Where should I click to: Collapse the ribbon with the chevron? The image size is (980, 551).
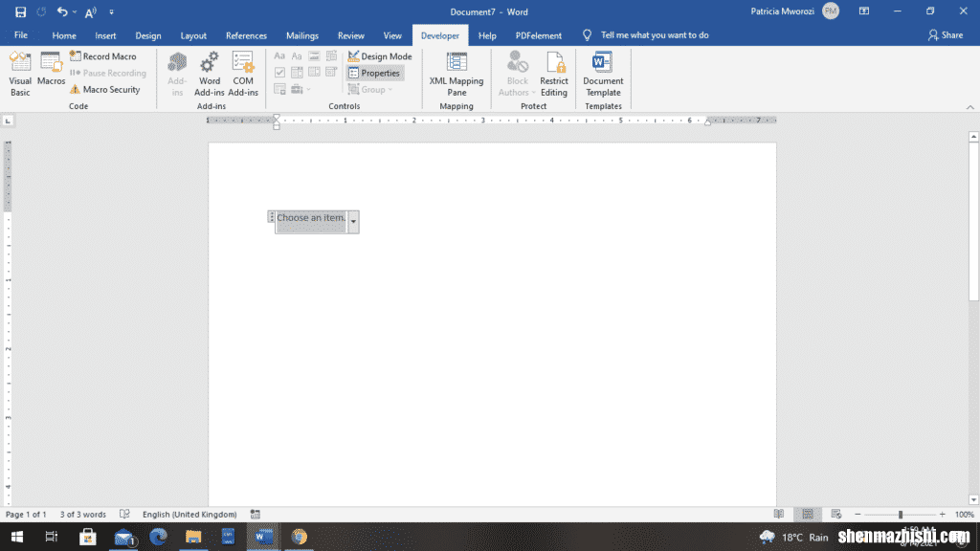click(970, 107)
